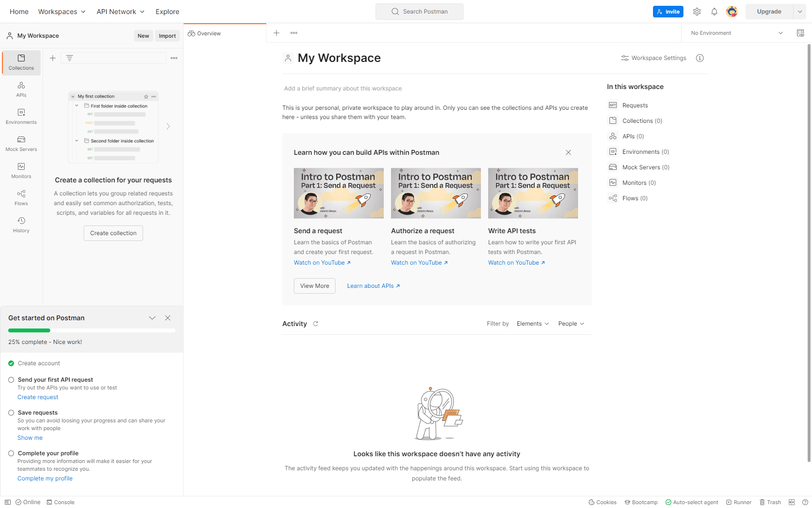Open the Flows sidebar panel

21,197
